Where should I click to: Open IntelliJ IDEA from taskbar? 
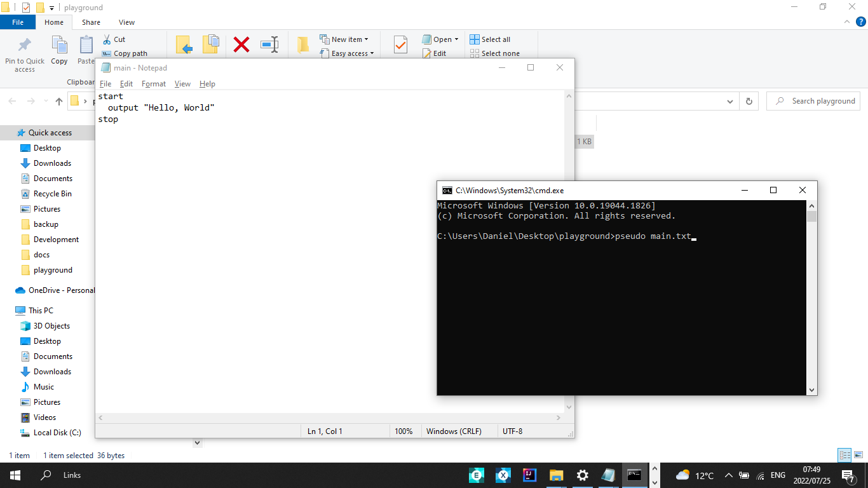click(529, 475)
